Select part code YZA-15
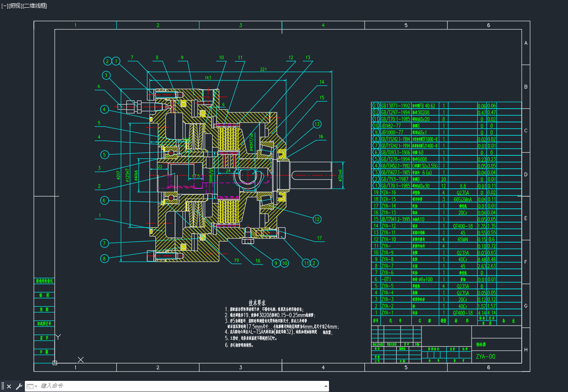Image resolution: width=568 pixels, height=392 pixels. click(x=389, y=199)
